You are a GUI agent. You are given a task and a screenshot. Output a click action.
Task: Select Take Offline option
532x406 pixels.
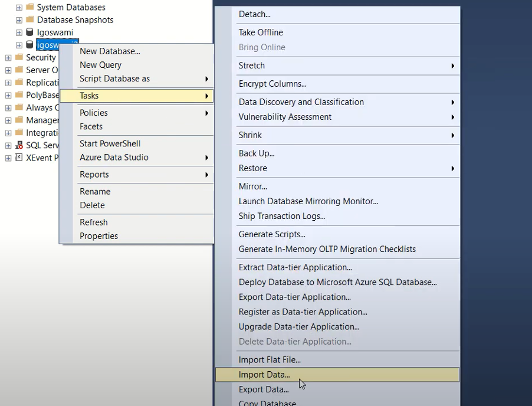tap(261, 32)
